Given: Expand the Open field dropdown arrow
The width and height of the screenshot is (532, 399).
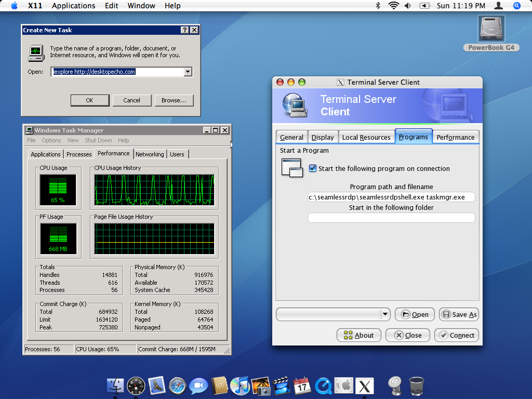Looking at the screenshot, I should point(188,72).
